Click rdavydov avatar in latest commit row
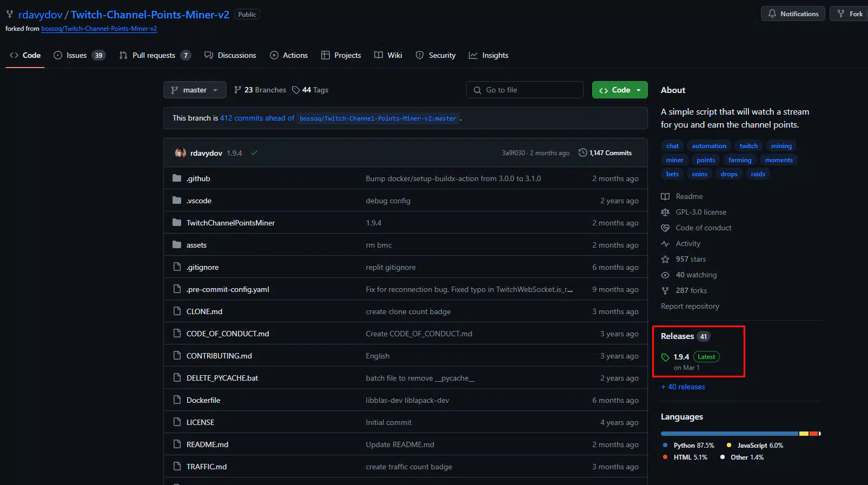Viewport: 868px width, 485px height. 181,153
